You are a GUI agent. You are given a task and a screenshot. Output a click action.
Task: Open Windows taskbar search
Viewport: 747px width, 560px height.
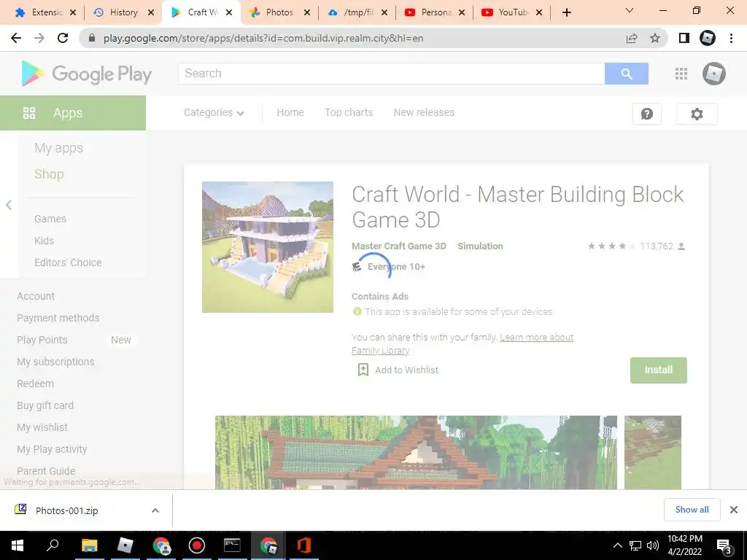click(x=52, y=545)
